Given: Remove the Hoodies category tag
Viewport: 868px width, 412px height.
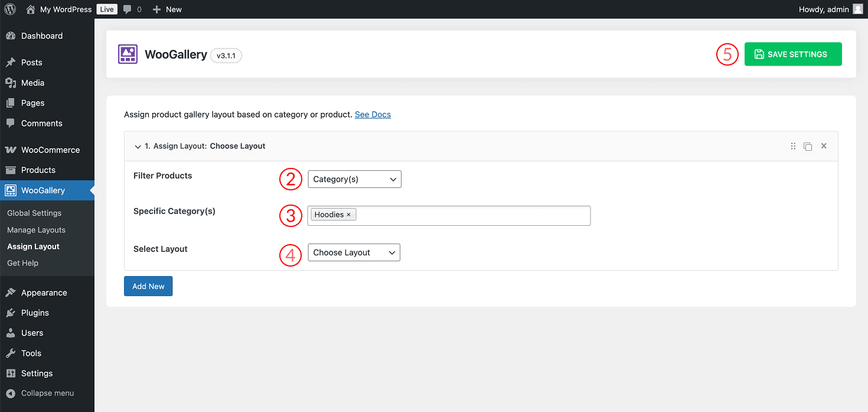Looking at the screenshot, I should [x=348, y=215].
